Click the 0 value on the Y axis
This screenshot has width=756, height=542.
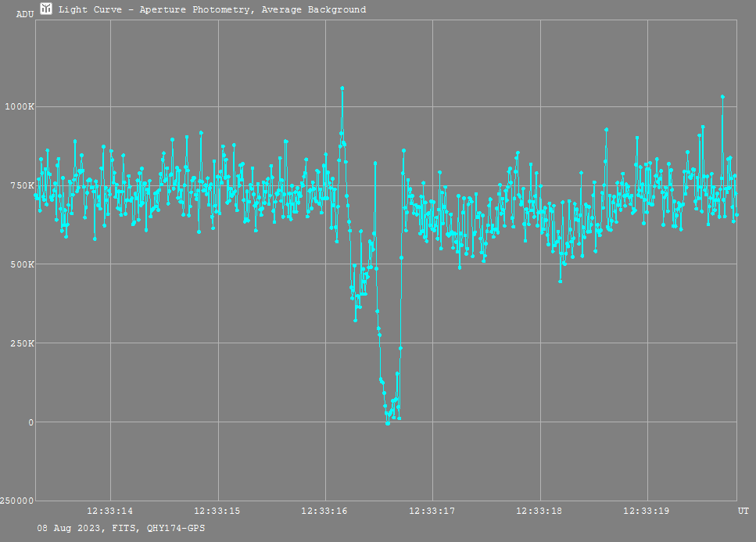click(30, 422)
